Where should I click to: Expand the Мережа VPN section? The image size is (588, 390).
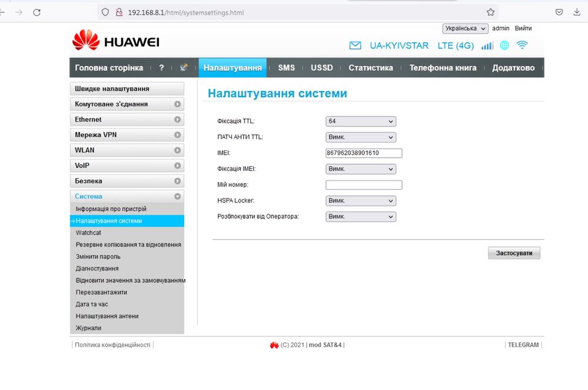[127, 135]
